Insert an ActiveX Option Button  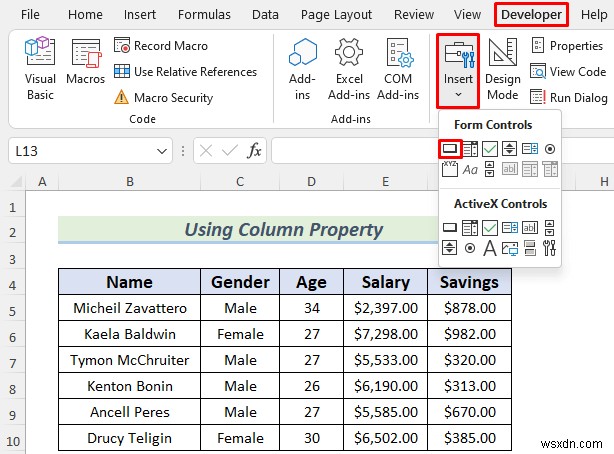tap(470, 248)
